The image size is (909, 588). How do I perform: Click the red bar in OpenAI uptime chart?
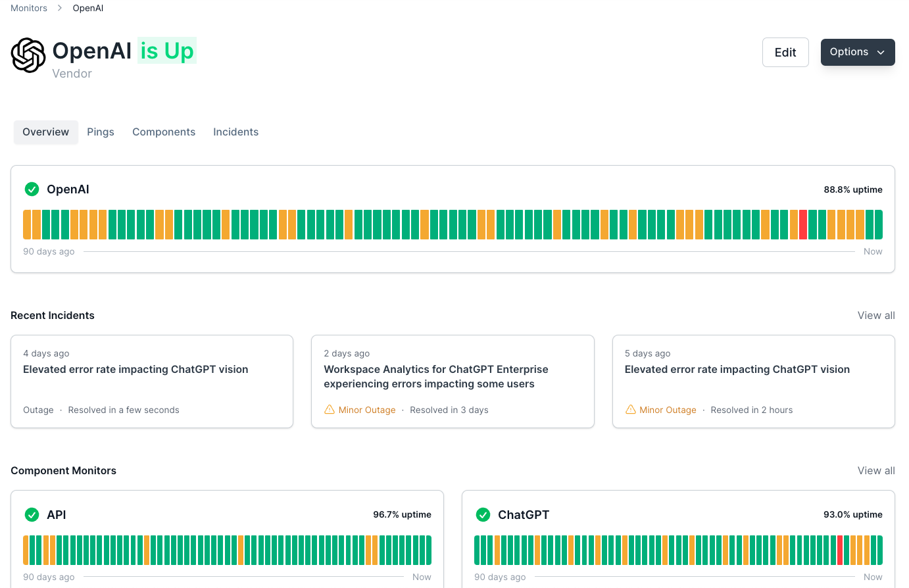(x=803, y=224)
